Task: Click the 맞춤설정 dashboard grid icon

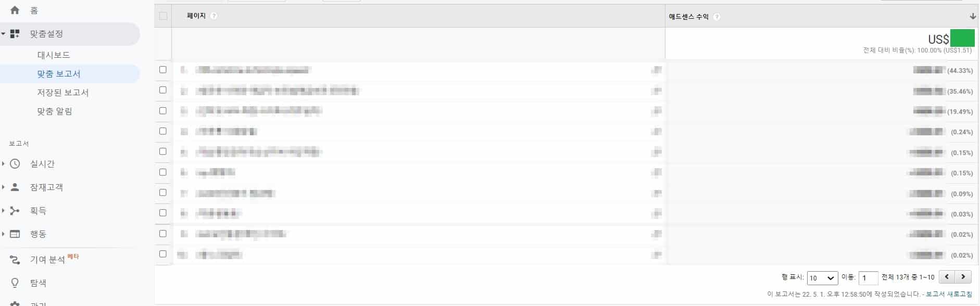Action: tap(15, 34)
